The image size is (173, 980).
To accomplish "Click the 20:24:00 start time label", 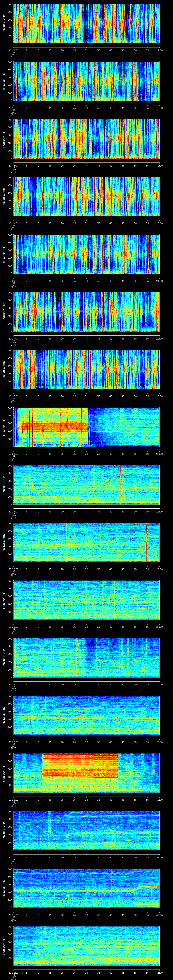I will coord(14,511).
